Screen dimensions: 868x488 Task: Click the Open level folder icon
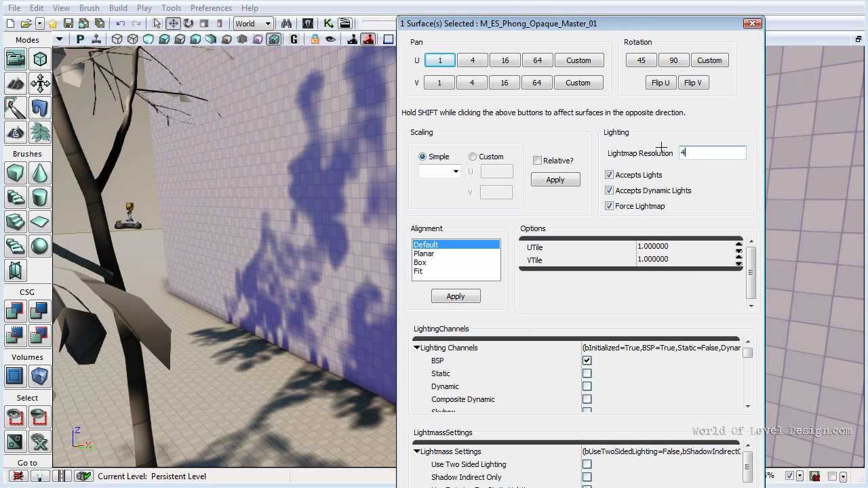pos(26,23)
